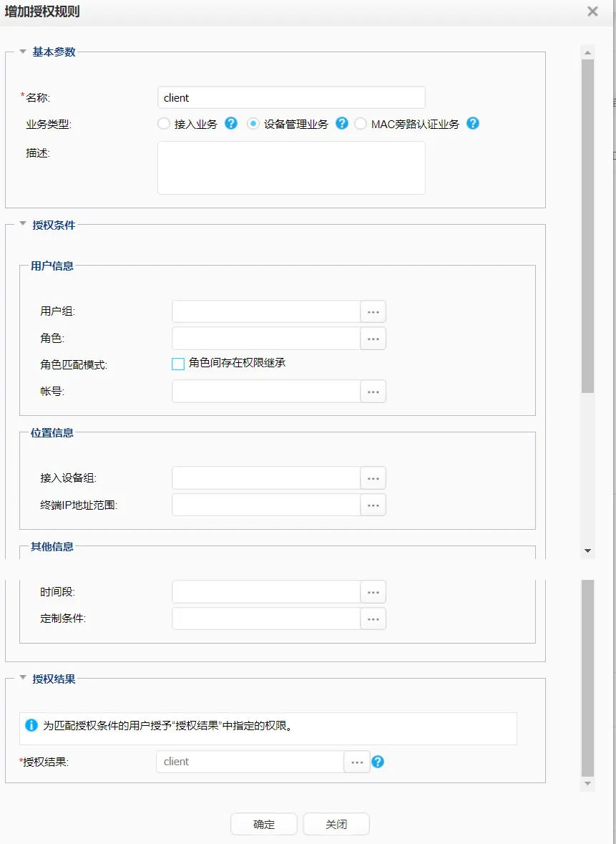The height and width of the screenshot is (844, 616).
Task: Collapse the 授权结果 section
Action: click(x=23, y=678)
